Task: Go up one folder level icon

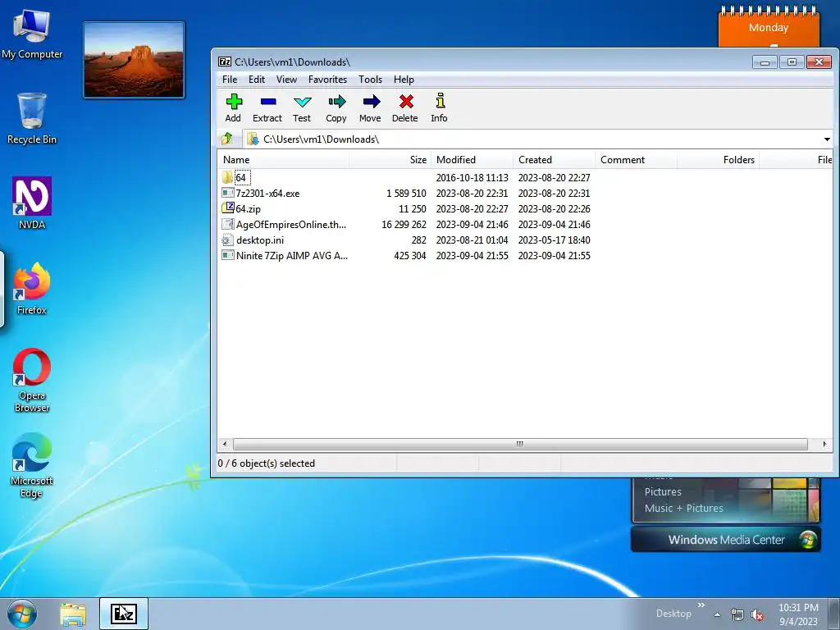Action: tap(227, 139)
